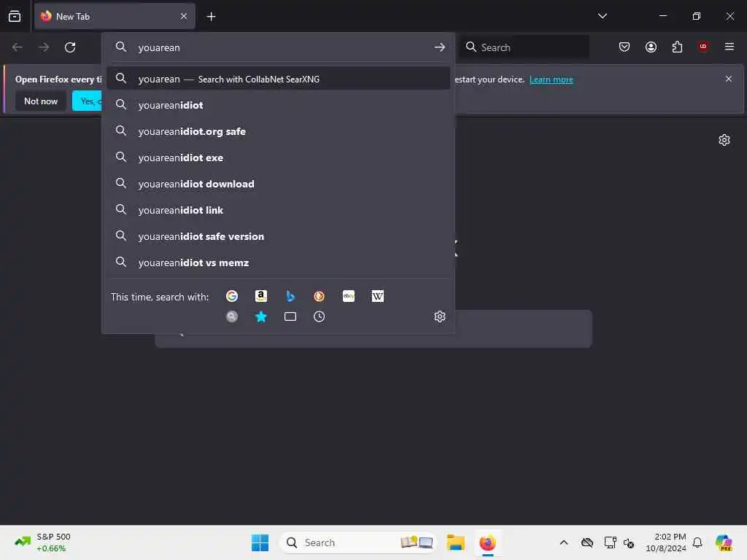Image resolution: width=747 pixels, height=560 pixels.
Task: Search with Amazon icon
Action: pos(261,296)
